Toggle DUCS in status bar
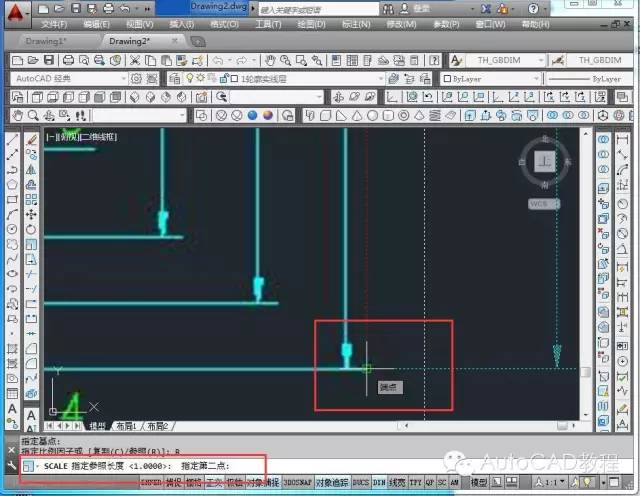640x496 pixels. pos(360,482)
